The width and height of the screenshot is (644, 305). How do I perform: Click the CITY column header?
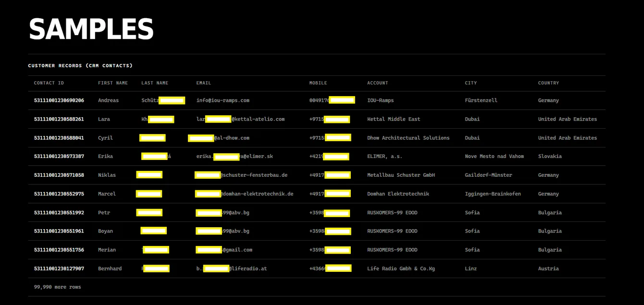point(471,83)
